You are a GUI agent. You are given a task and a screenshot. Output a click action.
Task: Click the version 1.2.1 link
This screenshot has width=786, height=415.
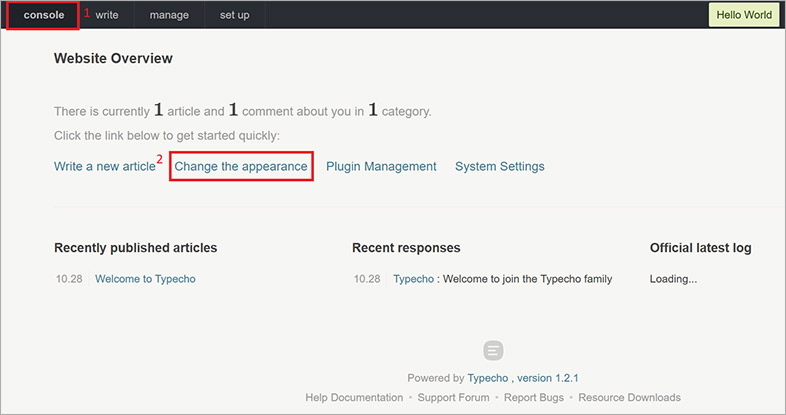point(547,378)
